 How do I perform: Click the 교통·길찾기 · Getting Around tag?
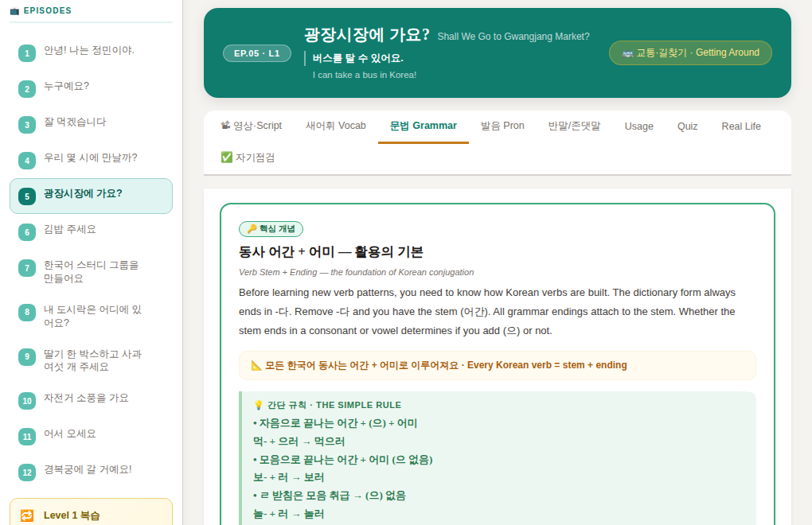690,52
